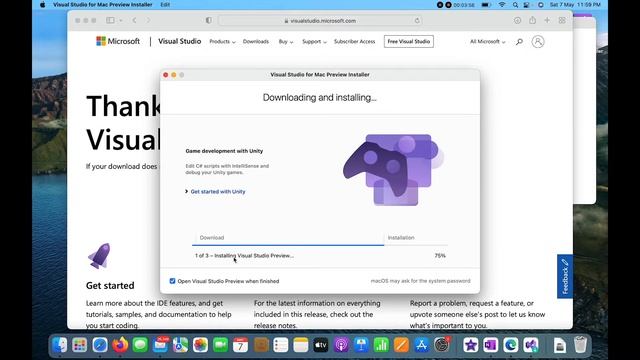
Task: Open Pages app in the dock
Action: coord(401,345)
